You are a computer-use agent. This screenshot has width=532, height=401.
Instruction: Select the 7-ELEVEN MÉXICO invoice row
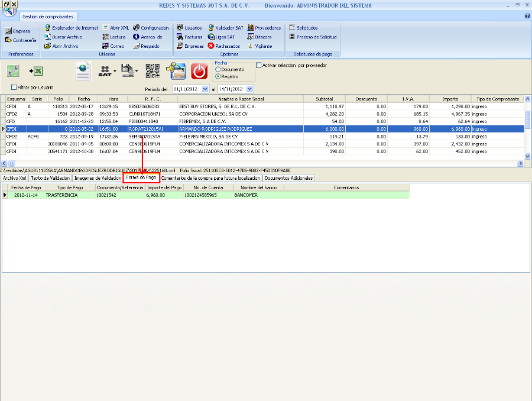pos(236,136)
